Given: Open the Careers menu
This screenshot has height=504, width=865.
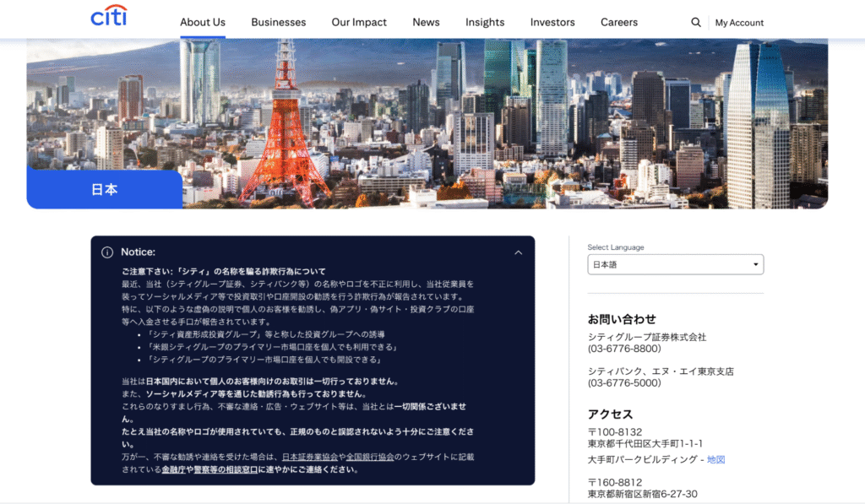Looking at the screenshot, I should point(619,22).
